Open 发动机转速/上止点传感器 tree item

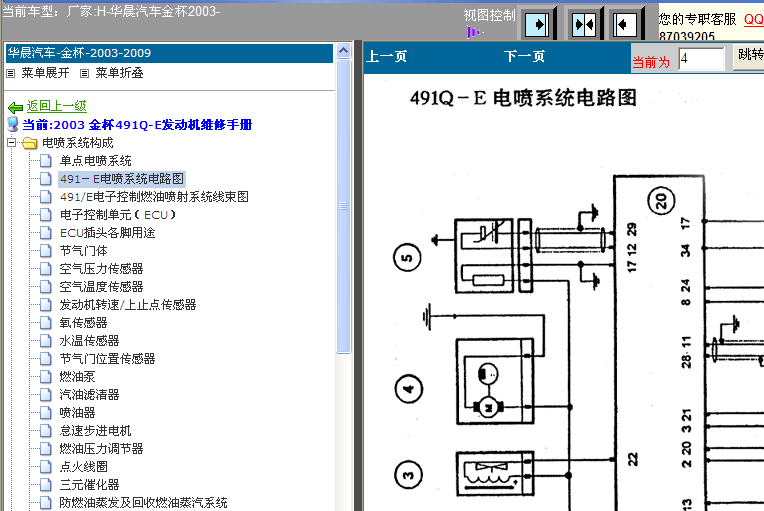click(x=128, y=305)
